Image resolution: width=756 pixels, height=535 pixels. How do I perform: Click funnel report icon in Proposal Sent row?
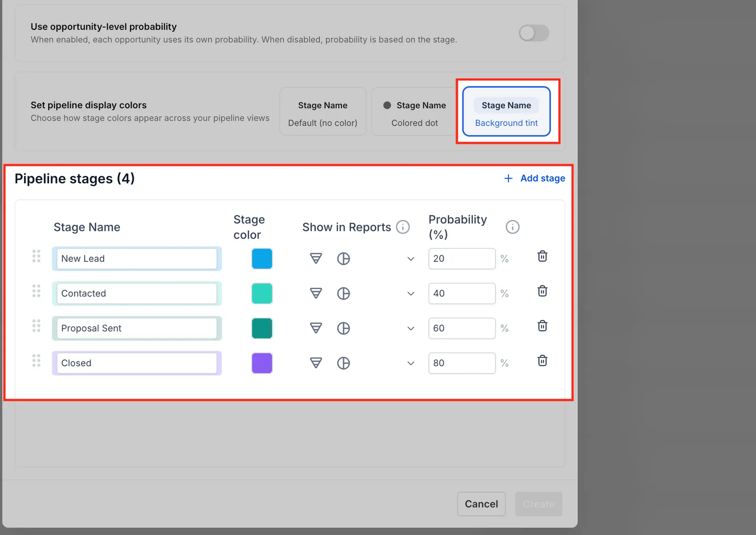pos(316,328)
